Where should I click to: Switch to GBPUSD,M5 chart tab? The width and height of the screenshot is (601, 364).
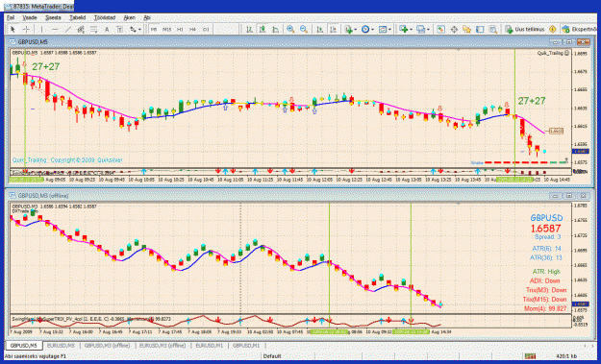pyautogui.click(x=23, y=346)
